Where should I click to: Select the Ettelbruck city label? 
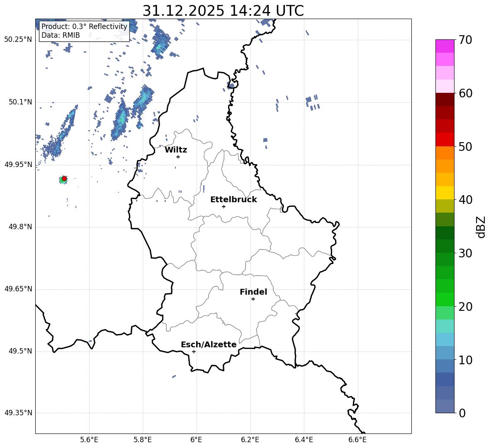coord(233,200)
